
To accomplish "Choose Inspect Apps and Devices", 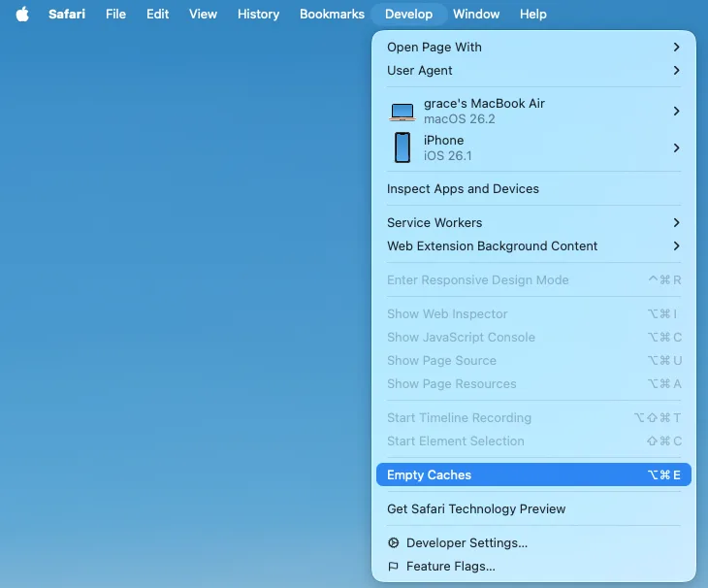I will (x=533, y=189).
